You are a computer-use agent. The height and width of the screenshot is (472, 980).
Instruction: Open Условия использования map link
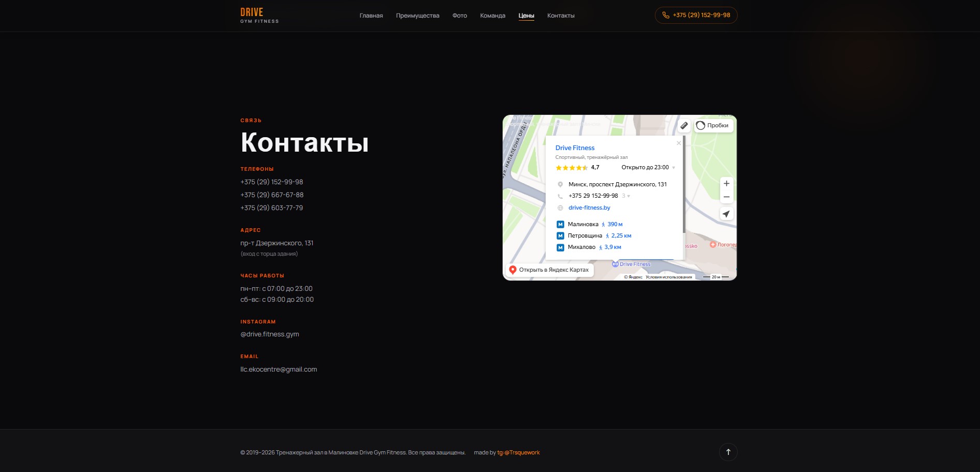point(669,277)
